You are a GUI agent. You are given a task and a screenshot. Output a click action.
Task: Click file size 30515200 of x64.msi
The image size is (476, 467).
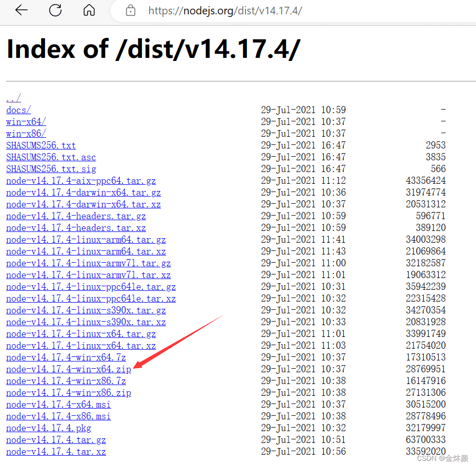point(426,405)
